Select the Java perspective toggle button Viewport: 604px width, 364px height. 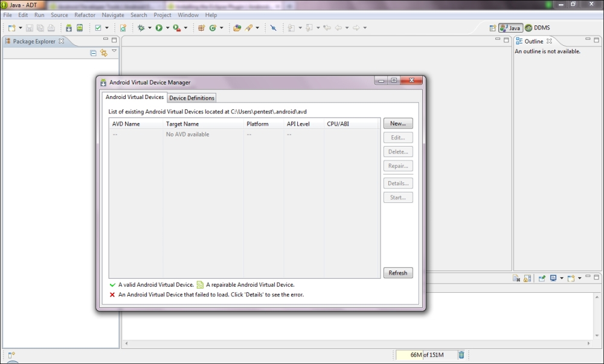click(510, 28)
